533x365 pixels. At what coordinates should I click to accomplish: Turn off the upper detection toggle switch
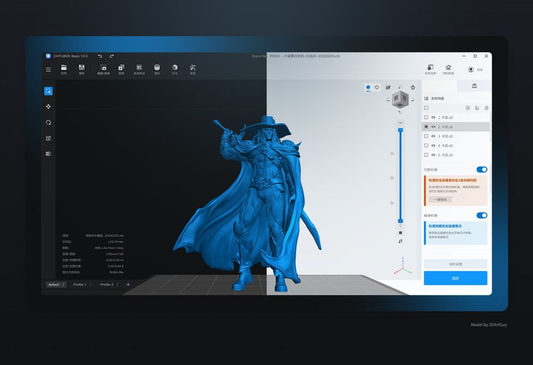pos(482,170)
